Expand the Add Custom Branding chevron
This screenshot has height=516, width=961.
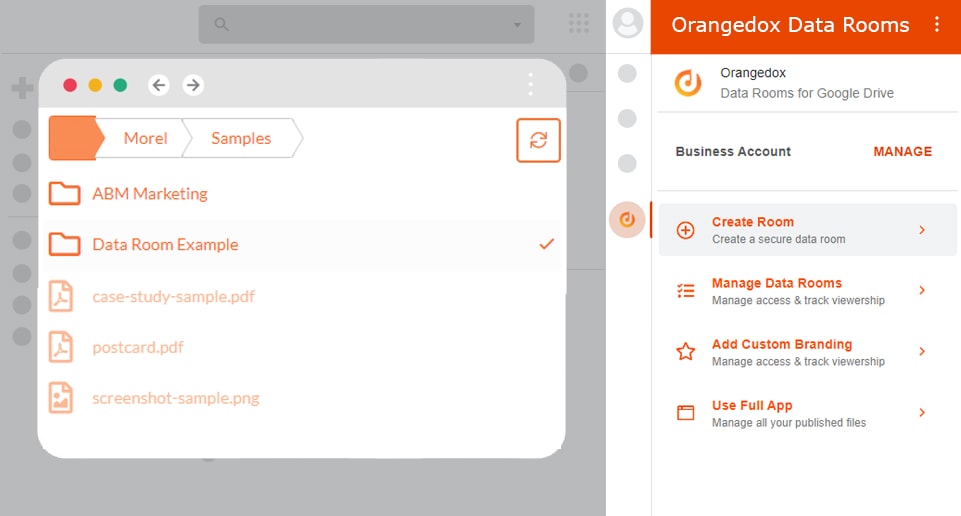click(922, 351)
